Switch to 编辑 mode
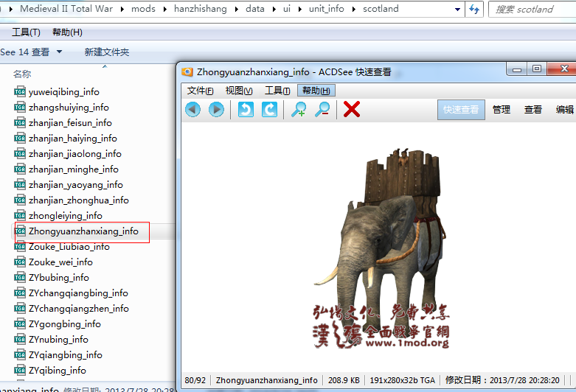 coord(565,109)
